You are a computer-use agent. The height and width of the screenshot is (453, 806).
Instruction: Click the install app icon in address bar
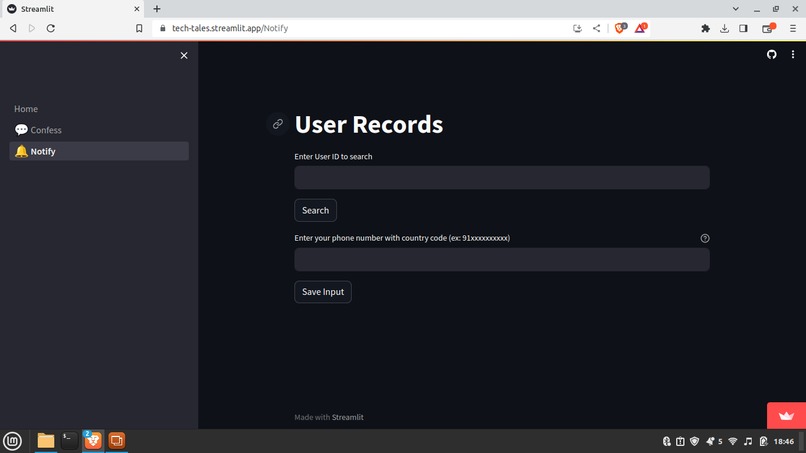pos(577,28)
